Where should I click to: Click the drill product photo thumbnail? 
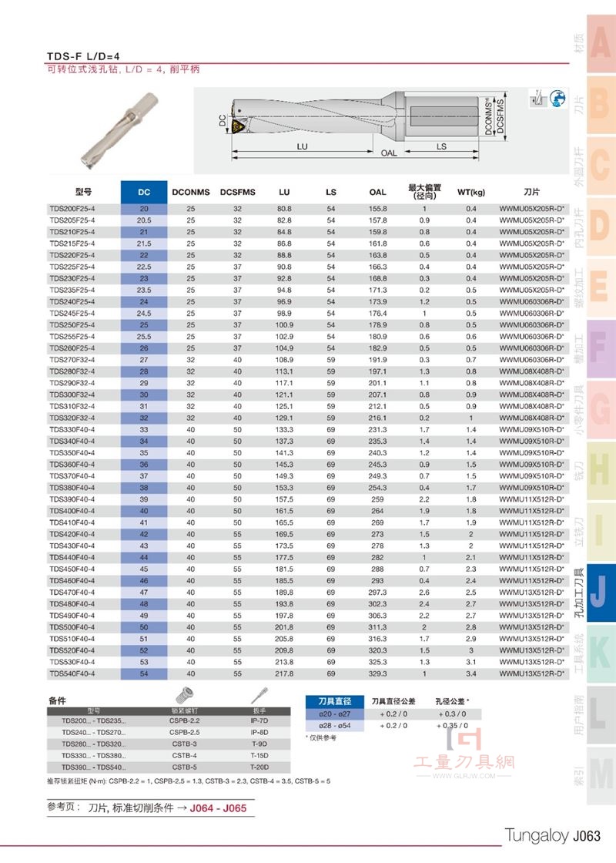(119, 130)
